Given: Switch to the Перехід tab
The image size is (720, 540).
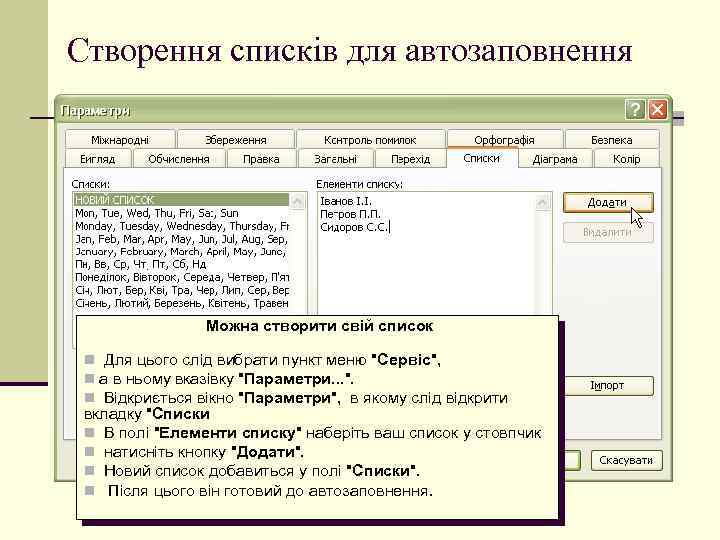Looking at the screenshot, I should (411, 159).
